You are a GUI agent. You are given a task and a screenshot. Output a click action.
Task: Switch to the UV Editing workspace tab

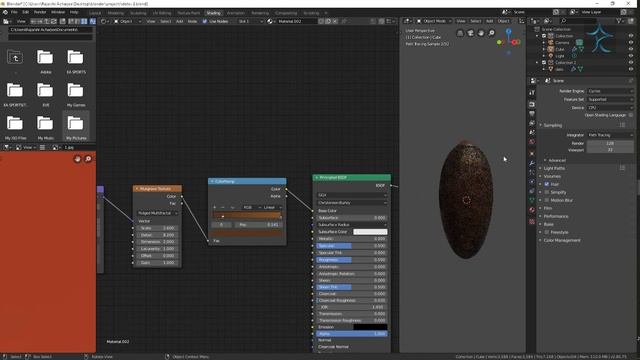pos(162,13)
